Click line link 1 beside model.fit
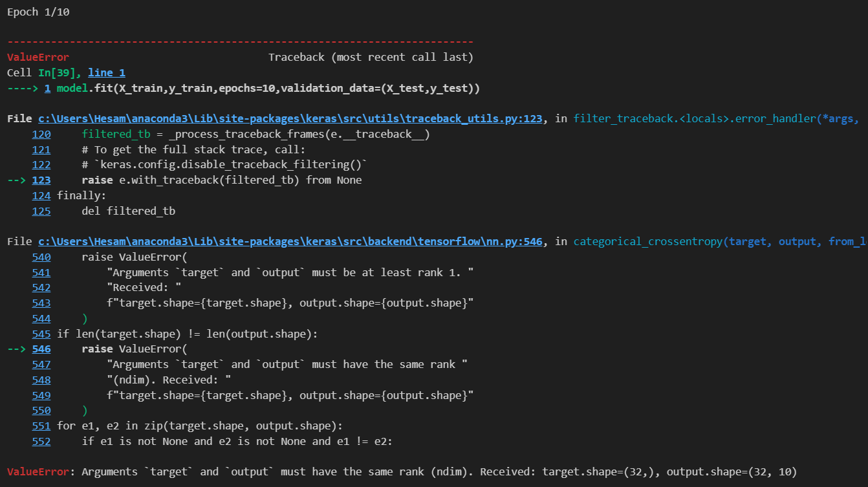Screen dimensions: 868x487 click(47, 88)
